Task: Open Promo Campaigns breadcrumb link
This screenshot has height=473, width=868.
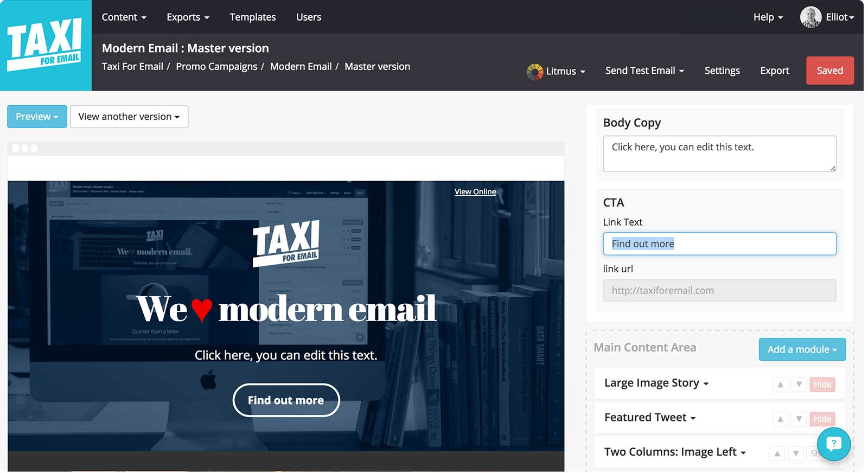Action: 216,67
